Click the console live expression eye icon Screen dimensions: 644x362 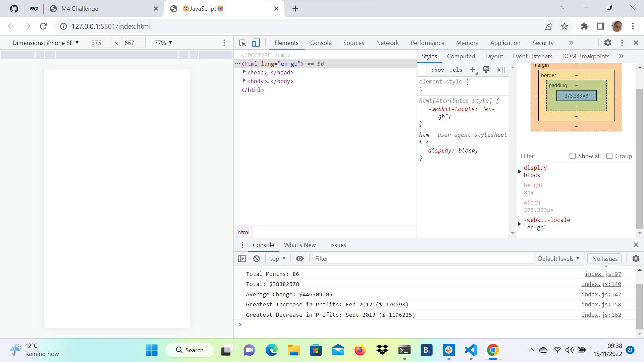tap(300, 258)
